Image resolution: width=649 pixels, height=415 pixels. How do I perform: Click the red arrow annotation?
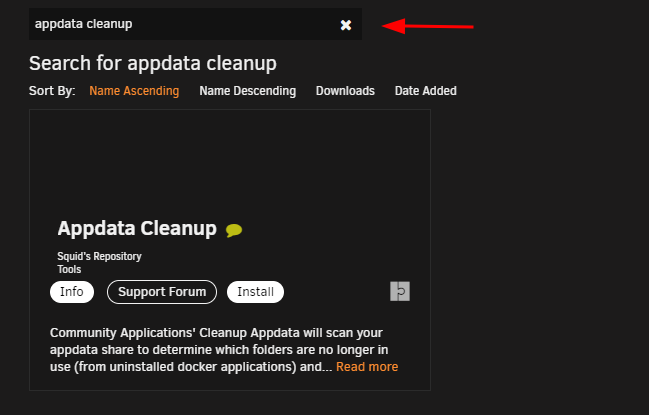tap(428, 26)
